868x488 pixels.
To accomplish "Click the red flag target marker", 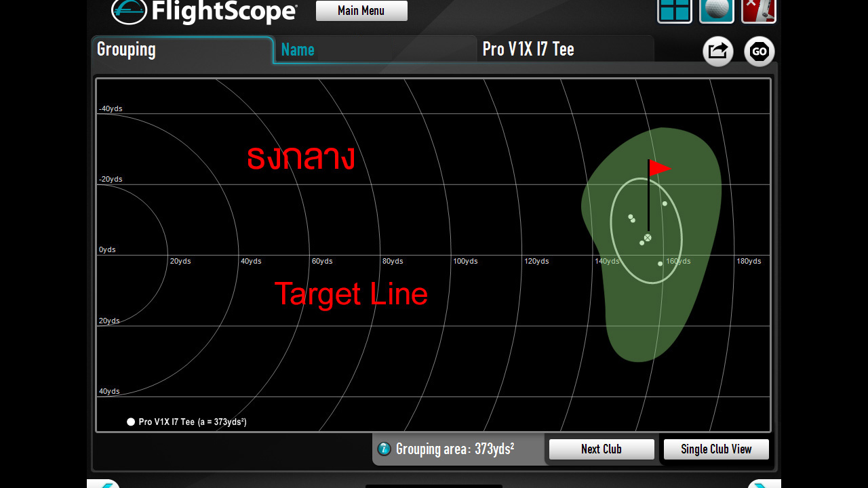I will pos(658,168).
